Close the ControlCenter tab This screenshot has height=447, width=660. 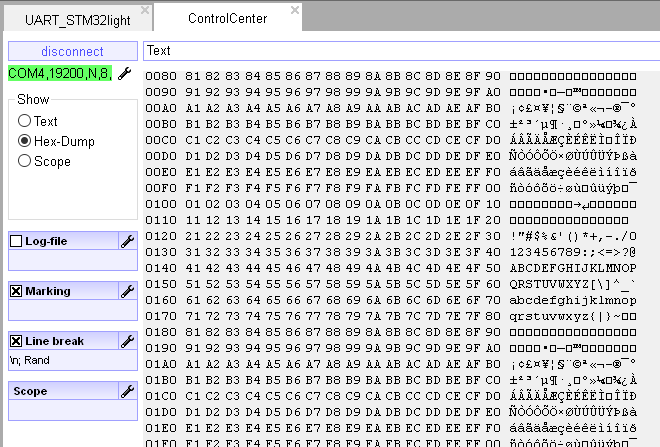click(x=295, y=10)
